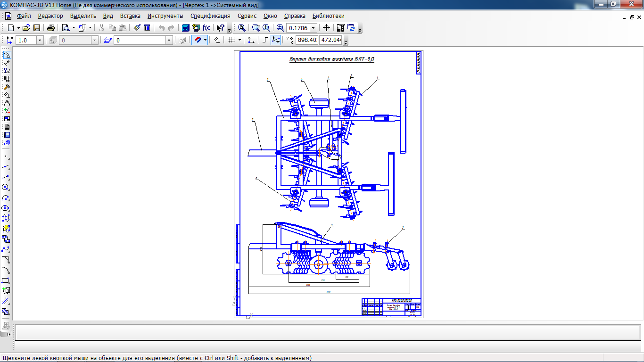The height and width of the screenshot is (362, 644).
Task: Select the Bezier spline curve tool
Action: point(6,249)
